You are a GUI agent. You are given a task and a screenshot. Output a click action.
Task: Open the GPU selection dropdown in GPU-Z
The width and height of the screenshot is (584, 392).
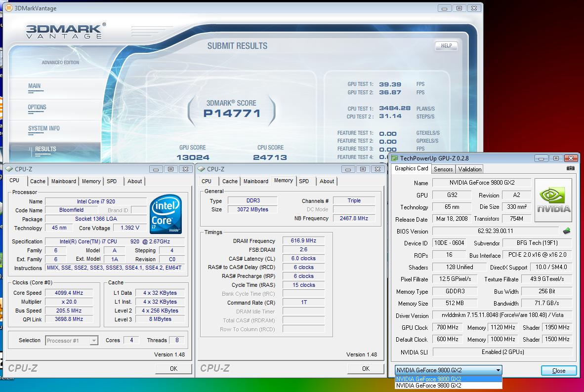click(449, 370)
